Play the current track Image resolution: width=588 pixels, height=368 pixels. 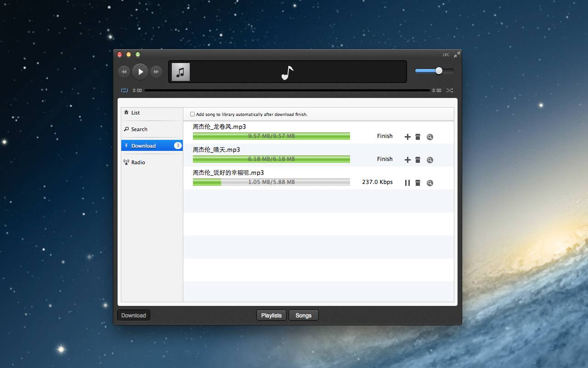coord(140,72)
